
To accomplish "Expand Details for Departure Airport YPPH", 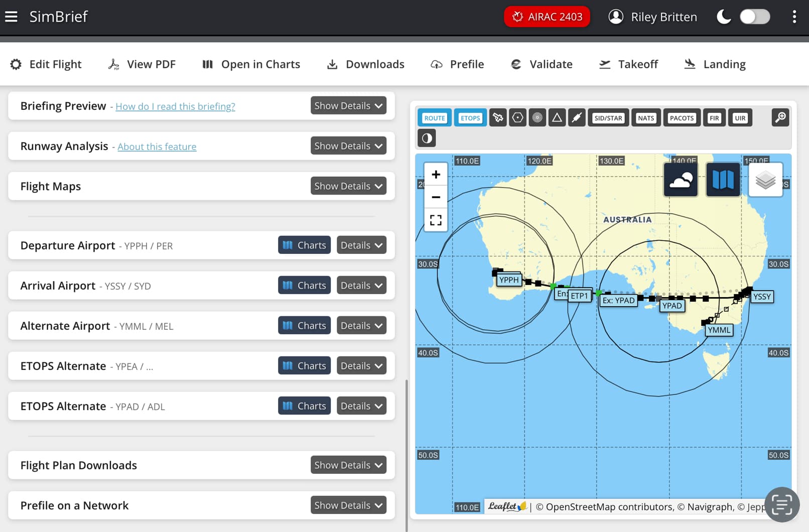I will 361,245.
